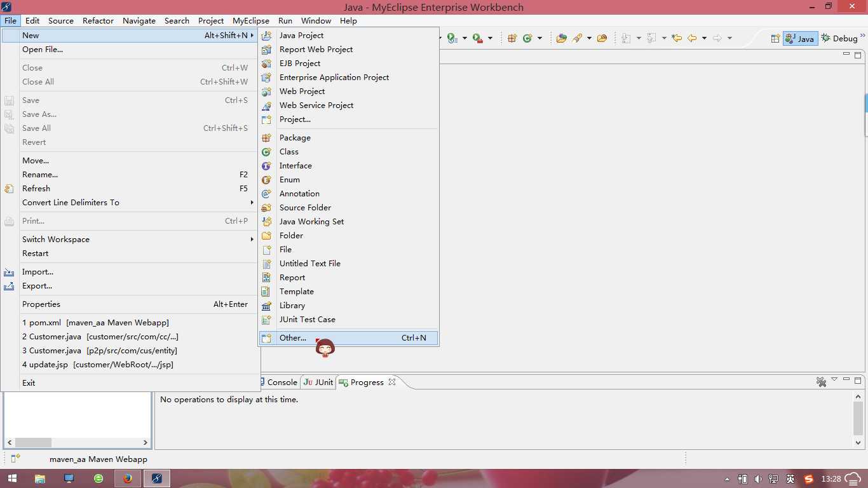Click Remove All Finished Operations icon

(x=822, y=382)
